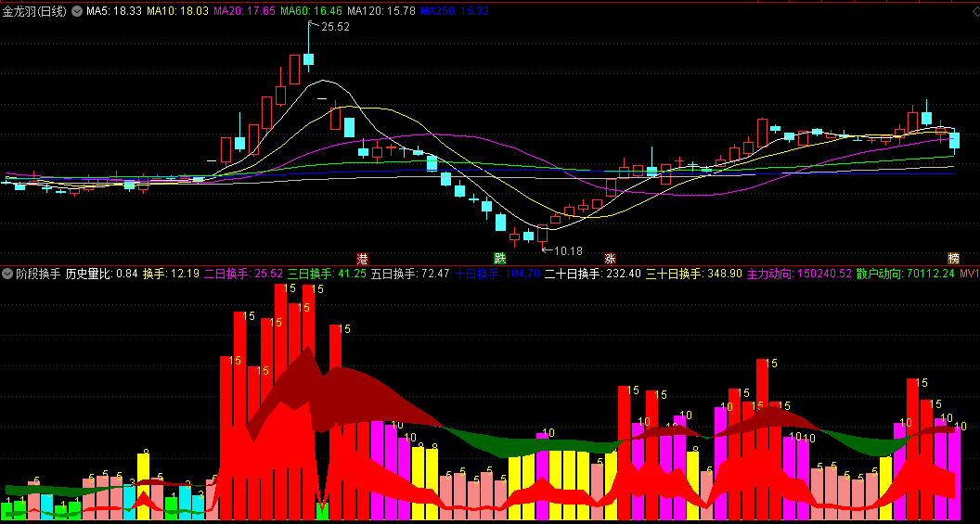
Task: Open the dropdown arrow beside 阶段换手
Action: tap(7, 273)
